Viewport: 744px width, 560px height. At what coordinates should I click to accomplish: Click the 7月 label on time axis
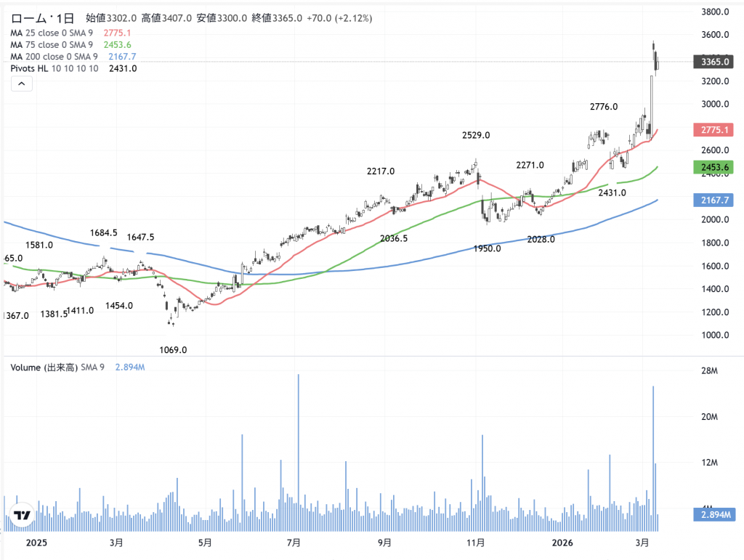pyautogui.click(x=294, y=543)
